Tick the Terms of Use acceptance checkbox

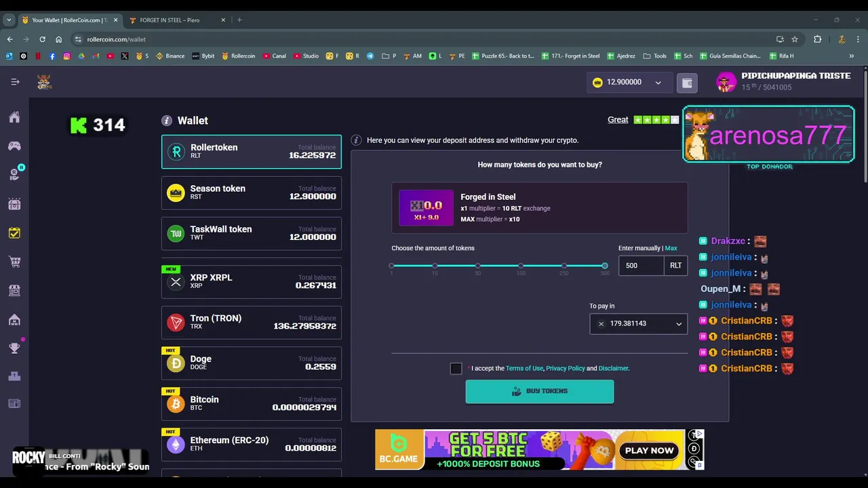[x=456, y=369]
